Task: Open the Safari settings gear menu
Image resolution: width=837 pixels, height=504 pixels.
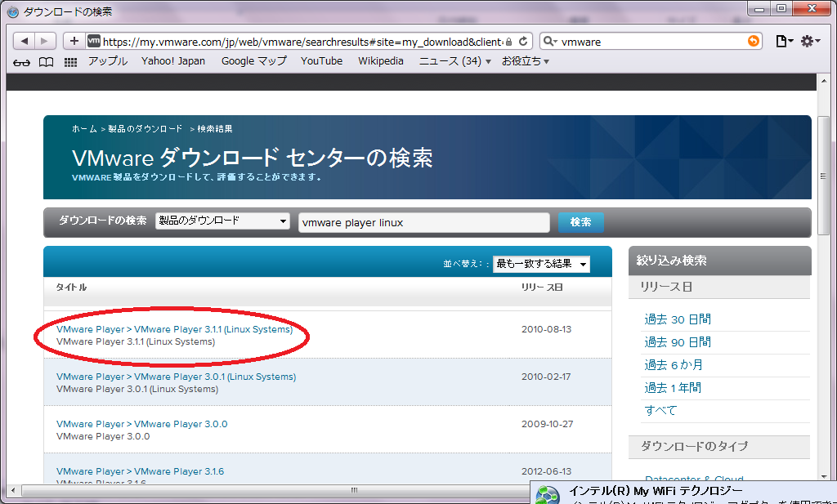Action: (810, 41)
